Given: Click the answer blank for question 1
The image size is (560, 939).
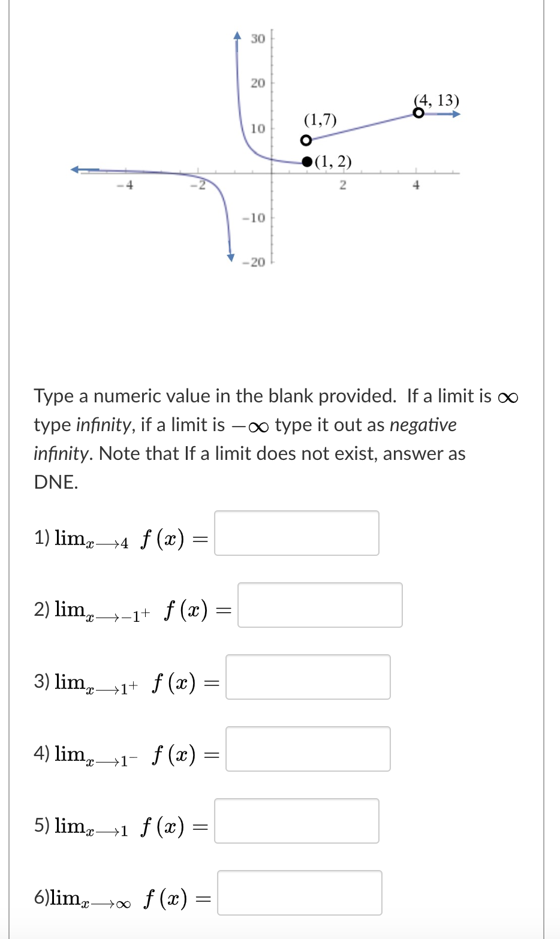Looking at the screenshot, I should coord(296,533).
